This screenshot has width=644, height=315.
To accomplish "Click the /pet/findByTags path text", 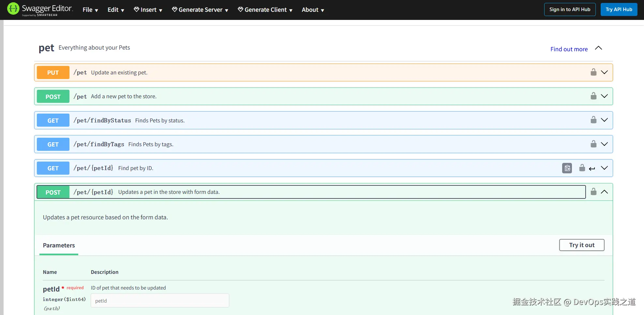I will pos(99,144).
